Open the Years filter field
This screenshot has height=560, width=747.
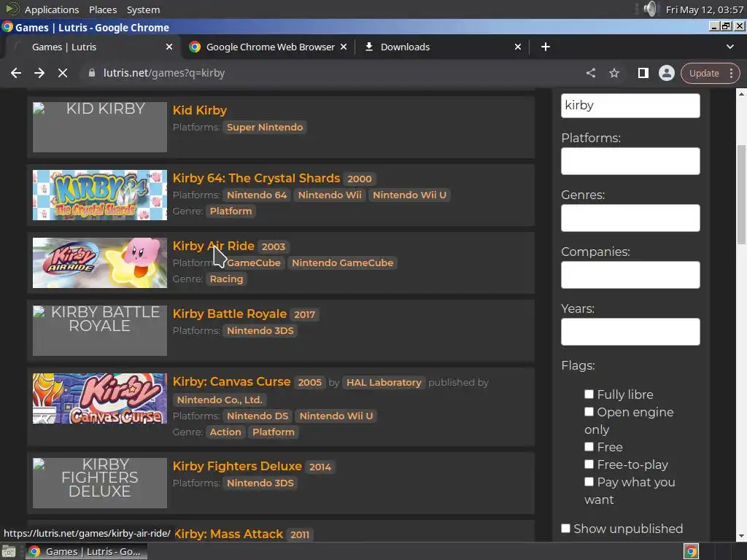[x=630, y=332]
